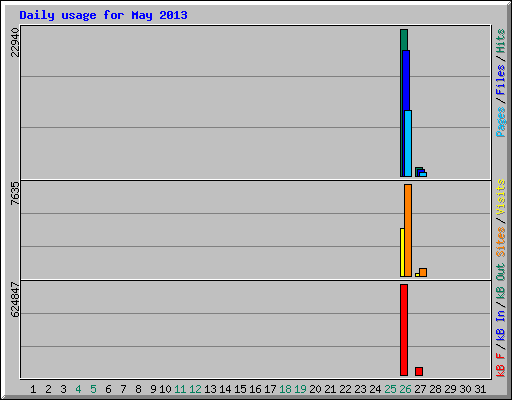Click the 'Daily usage for May 2013' title
Viewport: 512px width, 400px height.
103,16
